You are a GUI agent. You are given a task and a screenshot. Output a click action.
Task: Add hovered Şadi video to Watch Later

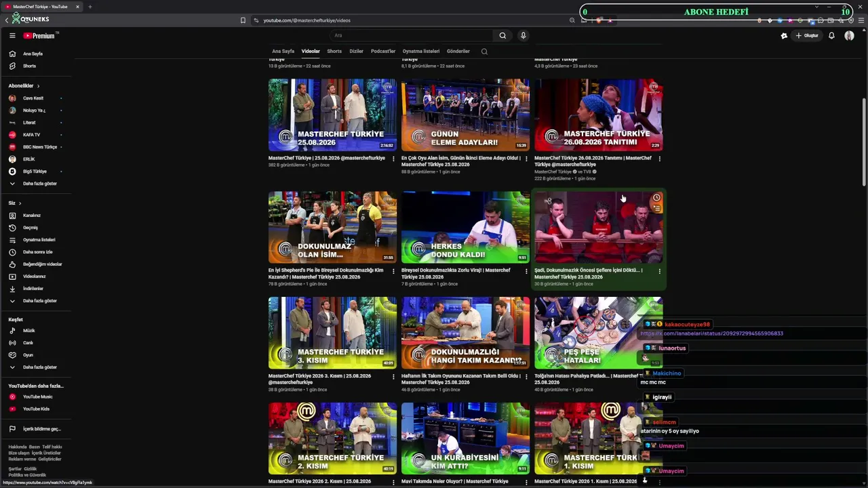coord(656,198)
